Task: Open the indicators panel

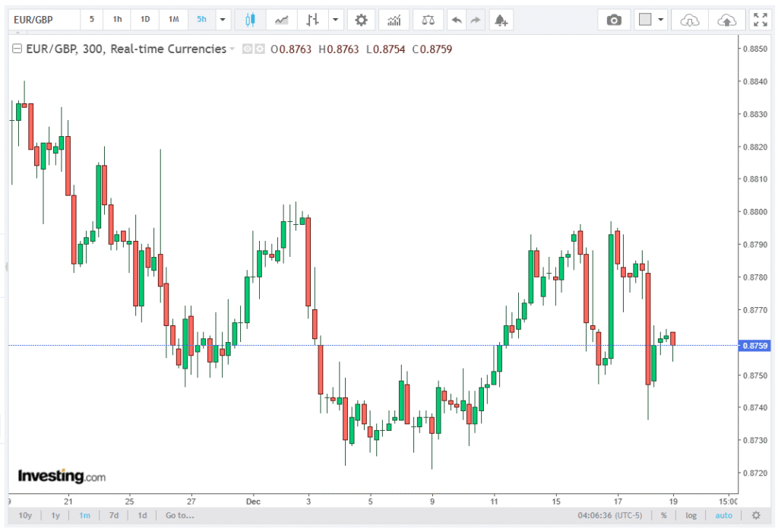Action: coord(394,20)
